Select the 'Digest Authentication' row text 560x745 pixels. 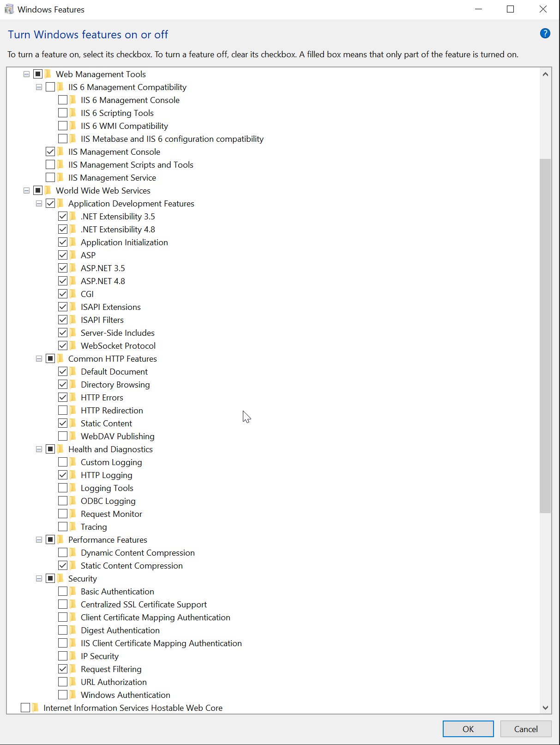point(120,630)
